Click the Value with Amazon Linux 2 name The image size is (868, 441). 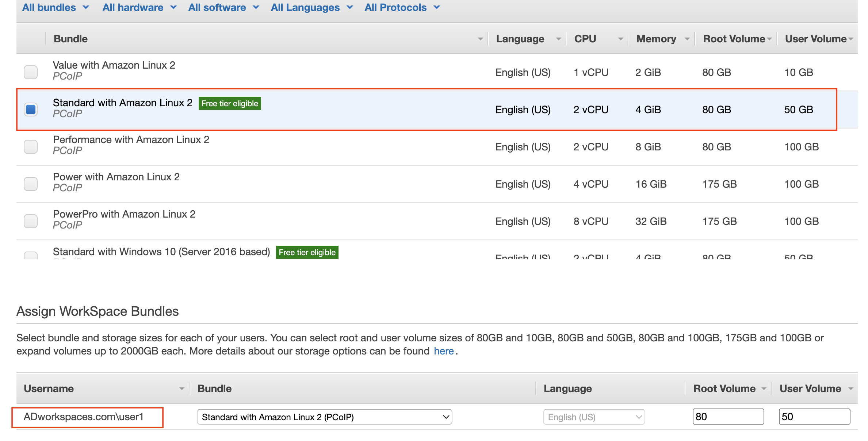coord(114,65)
